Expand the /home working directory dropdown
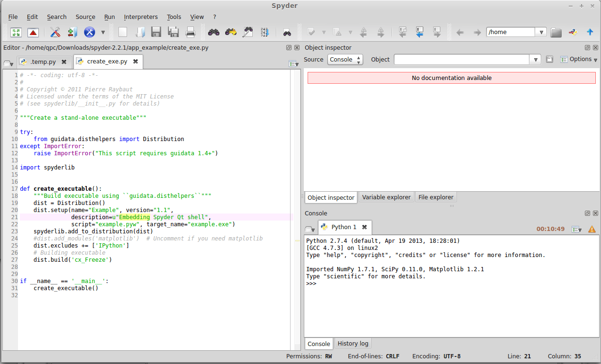This screenshot has width=601, height=364. coord(542,32)
